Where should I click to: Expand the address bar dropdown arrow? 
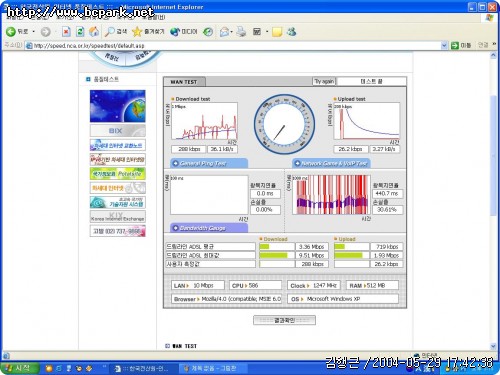click(444, 45)
